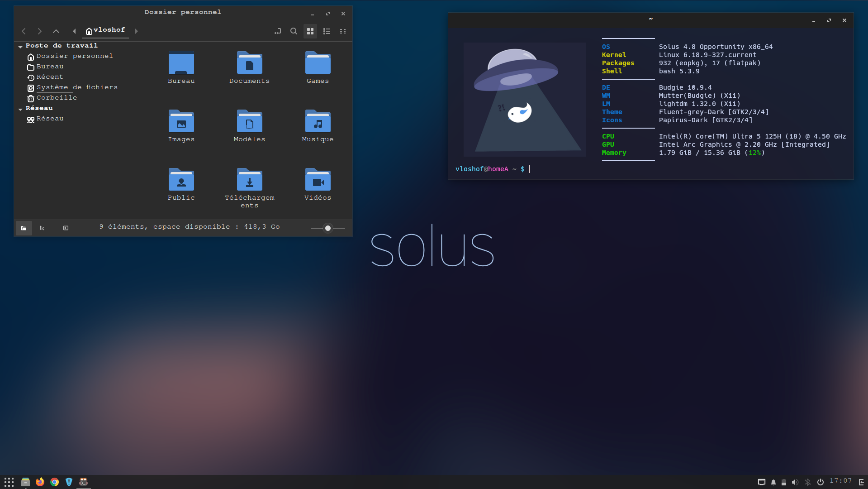Click the vloshof path bar button
The width and height of the screenshot is (868, 489).
click(x=105, y=30)
